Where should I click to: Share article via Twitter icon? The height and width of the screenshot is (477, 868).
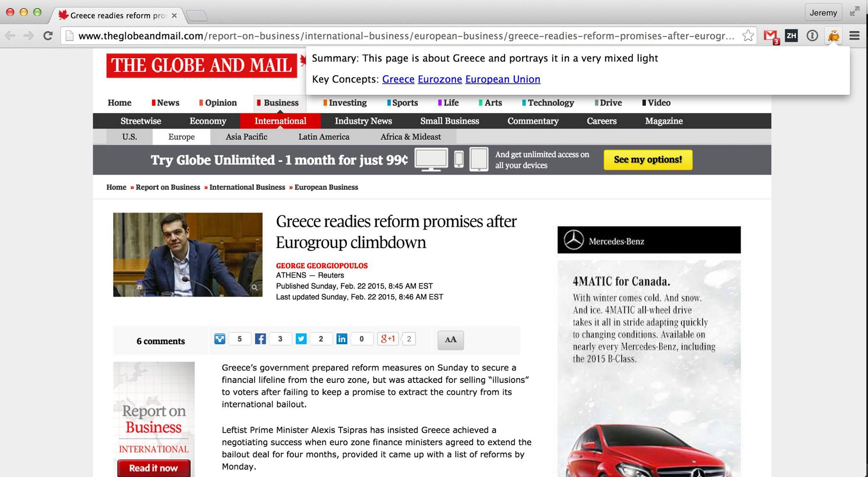(x=301, y=339)
